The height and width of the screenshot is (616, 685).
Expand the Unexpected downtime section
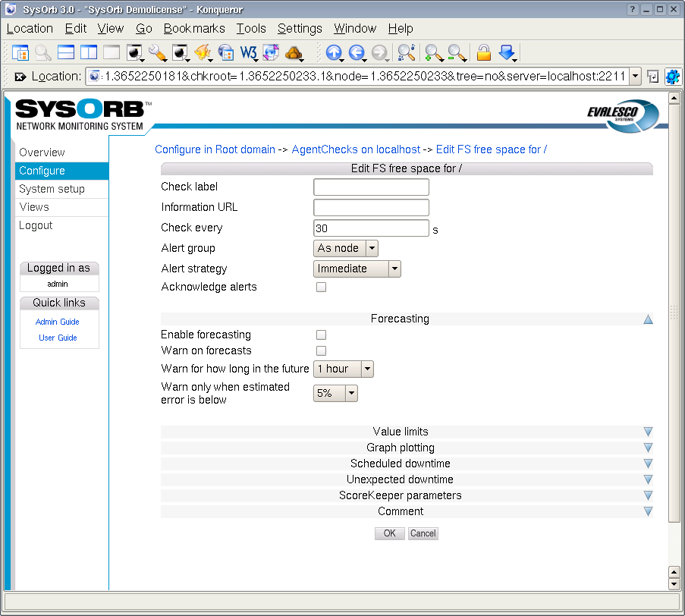[649, 479]
